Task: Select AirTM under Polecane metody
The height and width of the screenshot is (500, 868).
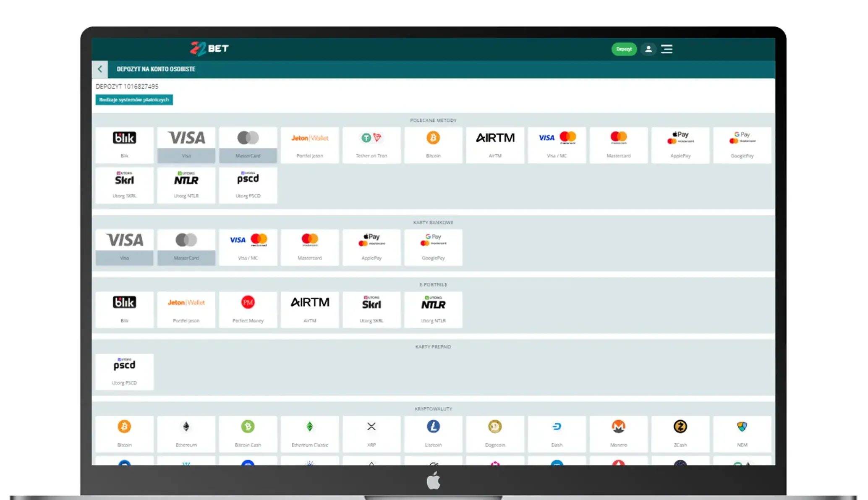Action: [495, 145]
